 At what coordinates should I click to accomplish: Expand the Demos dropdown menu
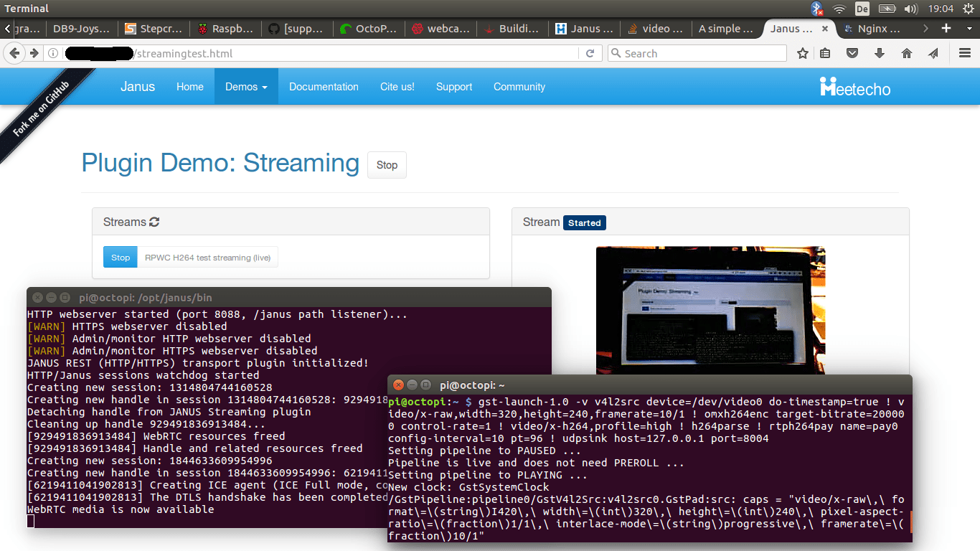coord(246,87)
